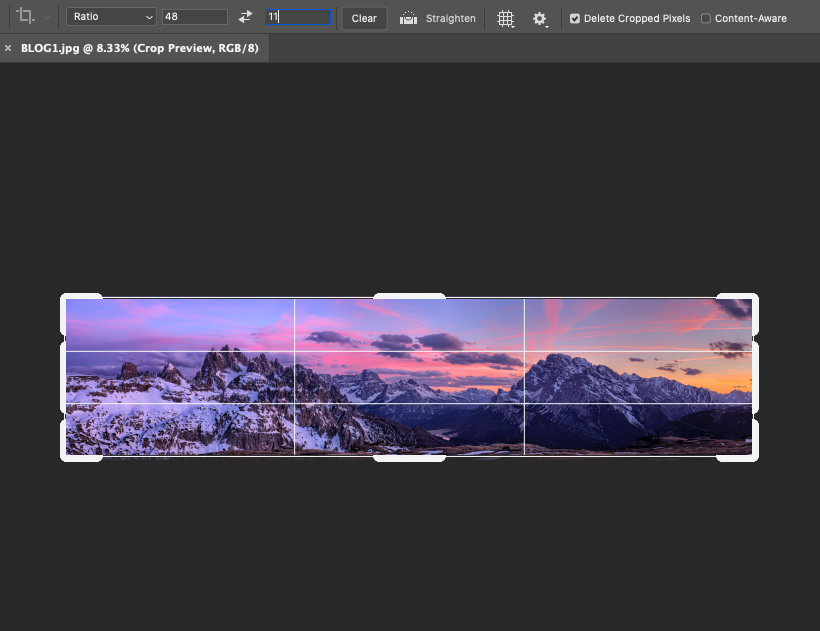This screenshot has height=631, width=820.
Task: Uncheck Delete Cropped Pixels
Action: pos(575,19)
